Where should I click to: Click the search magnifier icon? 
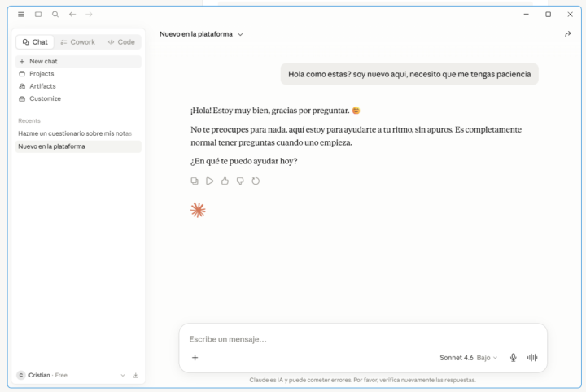(55, 14)
